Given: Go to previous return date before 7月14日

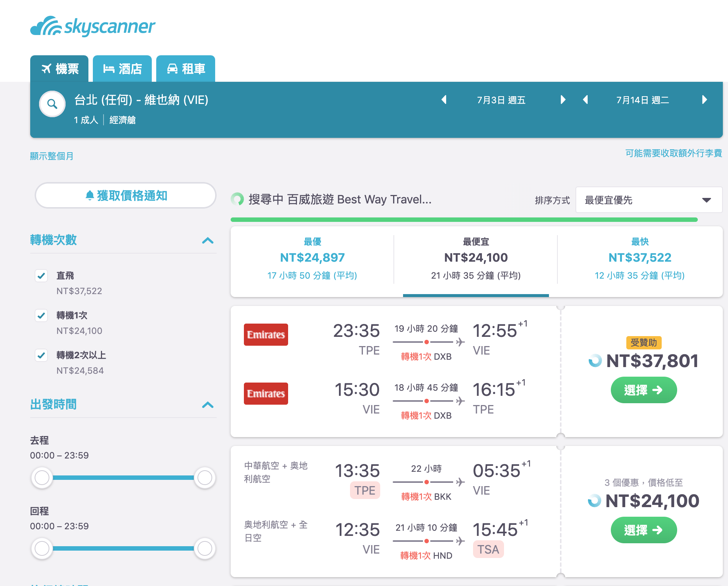Looking at the screenshot, I should point(585,100).
